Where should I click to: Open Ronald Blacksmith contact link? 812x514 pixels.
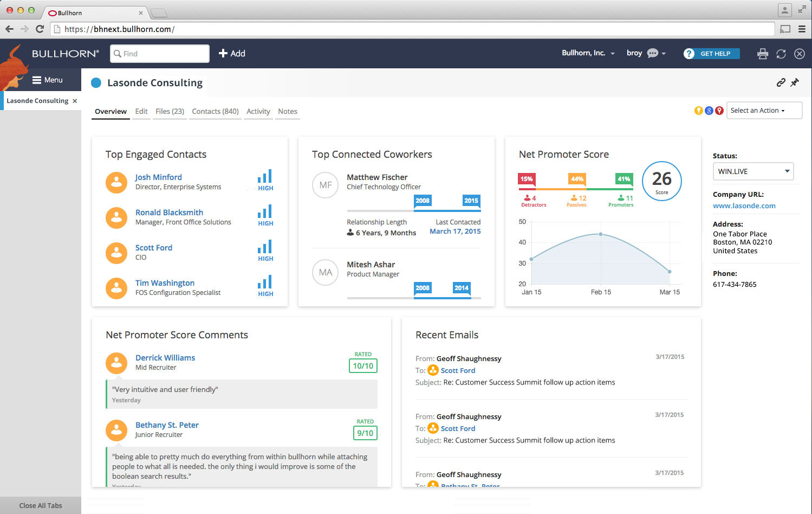[169, 212]
